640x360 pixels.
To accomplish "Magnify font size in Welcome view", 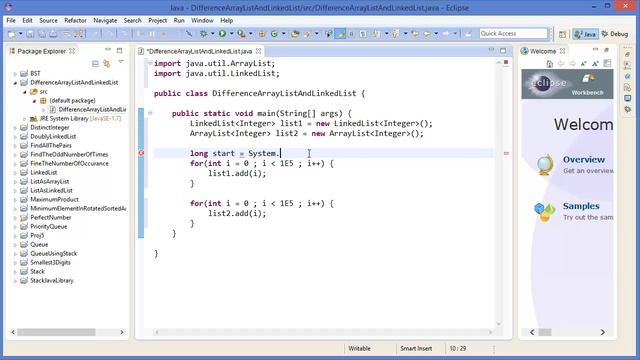I will 596,64.
